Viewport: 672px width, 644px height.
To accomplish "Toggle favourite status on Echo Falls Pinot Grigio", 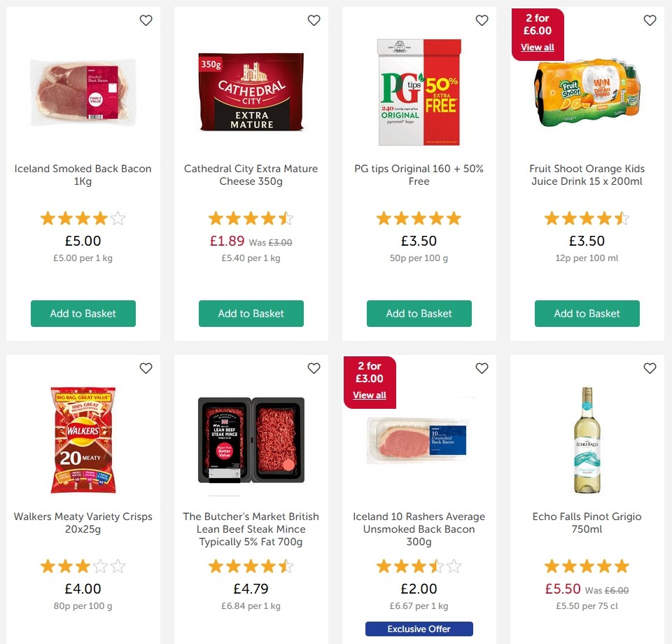I will click(x=650, y=368).
